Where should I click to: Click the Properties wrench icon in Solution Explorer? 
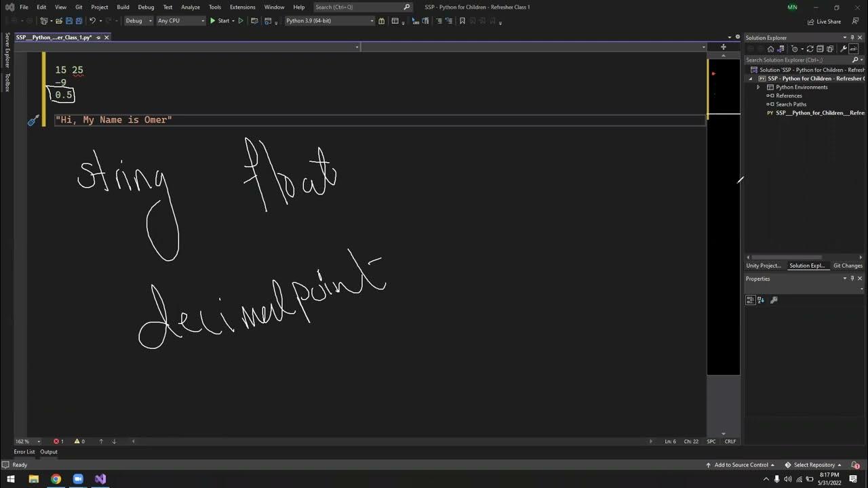[x=844, y=49]
